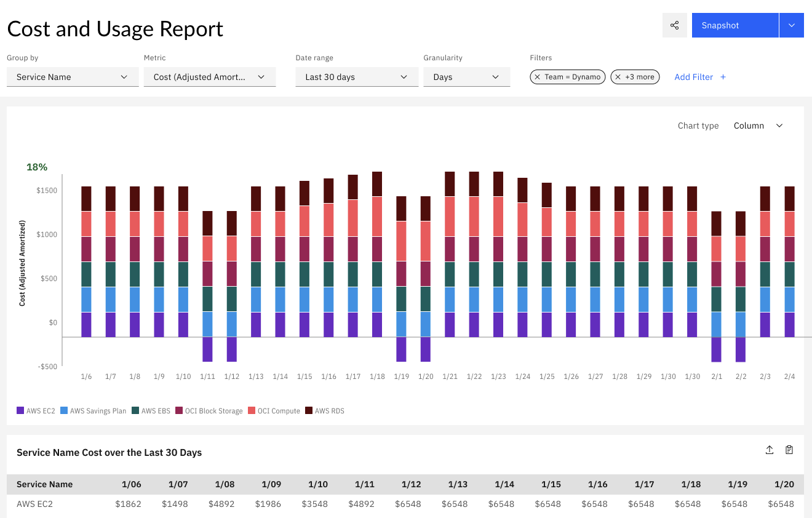Screen dimensions: 812x518
Task: Open the Snapshot split-button arrow
Action: (792, 25)
